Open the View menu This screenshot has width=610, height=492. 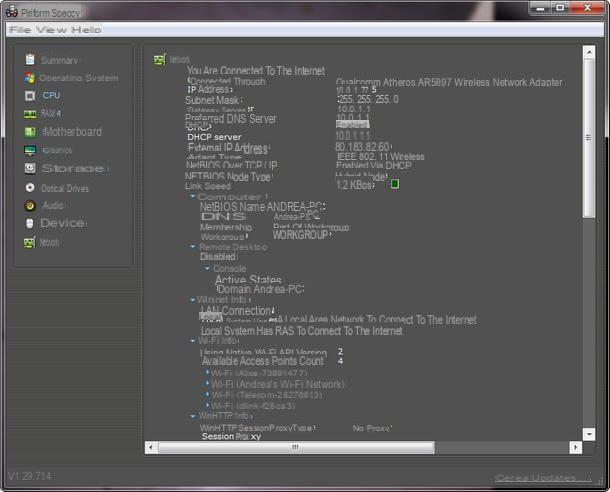pyautogui.click(x=52, y=30)
